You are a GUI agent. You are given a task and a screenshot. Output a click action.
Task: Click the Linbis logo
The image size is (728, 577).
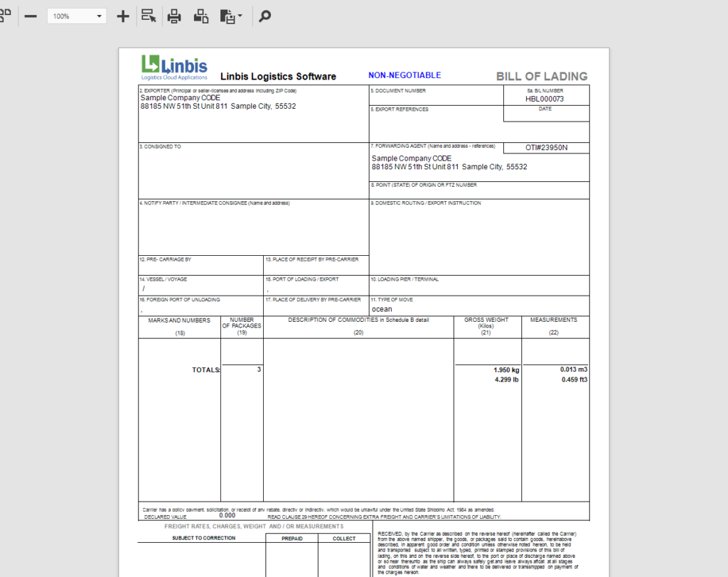173,64
